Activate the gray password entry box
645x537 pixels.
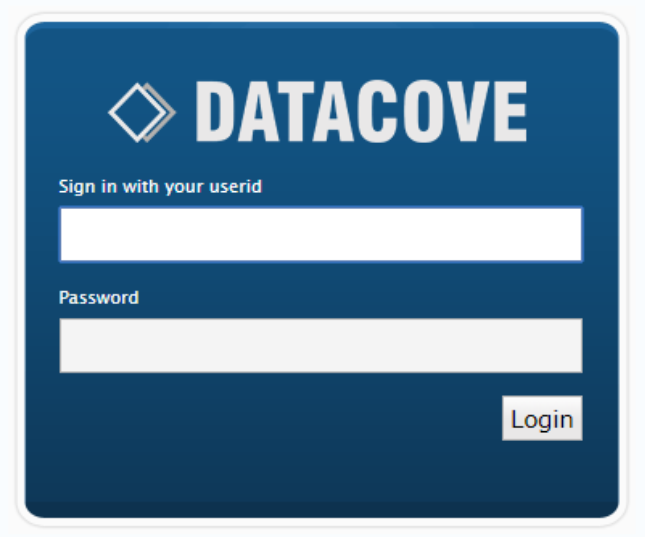pos(321,346)
